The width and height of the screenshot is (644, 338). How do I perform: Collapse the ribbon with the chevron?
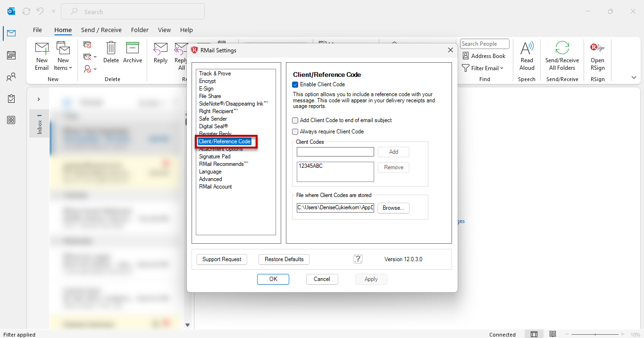(634, 77)
